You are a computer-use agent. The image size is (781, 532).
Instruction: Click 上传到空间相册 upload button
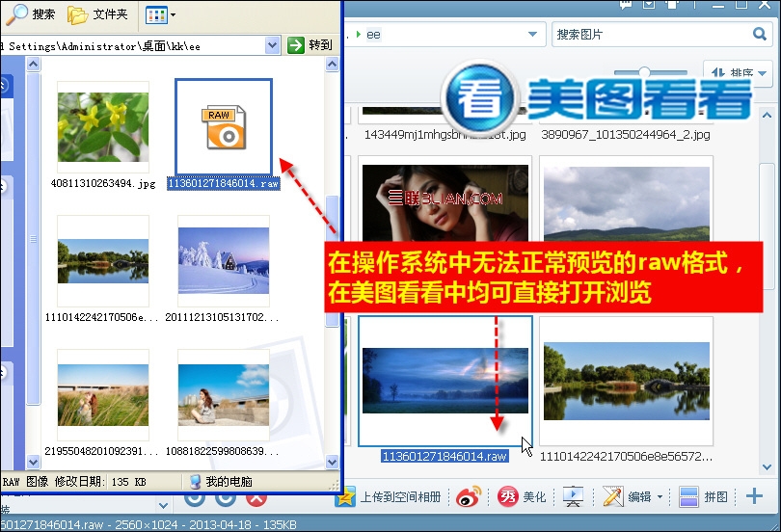click(400, 497)
